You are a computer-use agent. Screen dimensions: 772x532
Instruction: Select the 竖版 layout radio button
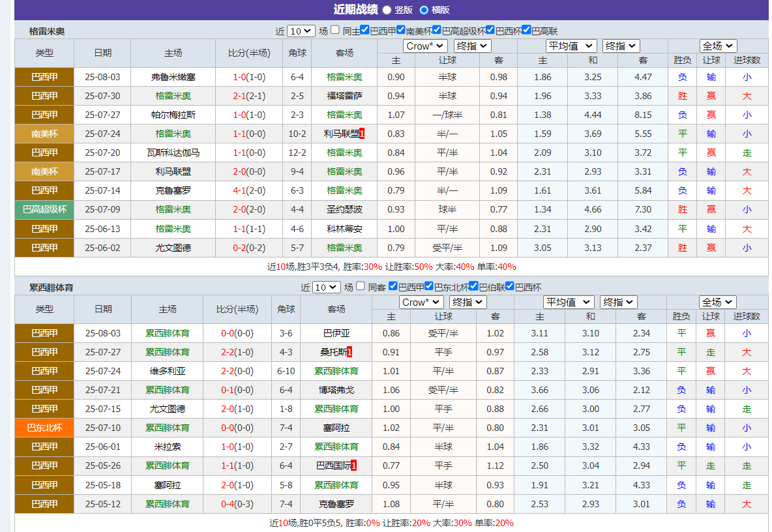pyautogui.click(x=387, y=10)
